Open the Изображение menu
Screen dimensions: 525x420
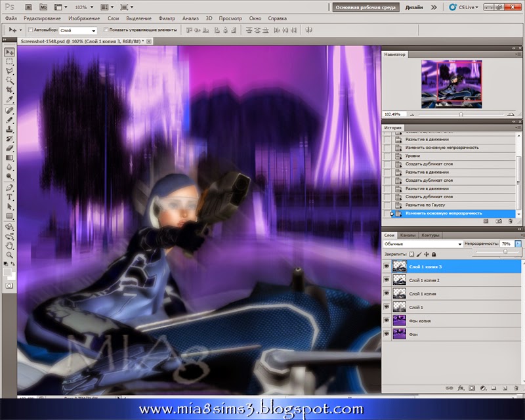84,18
